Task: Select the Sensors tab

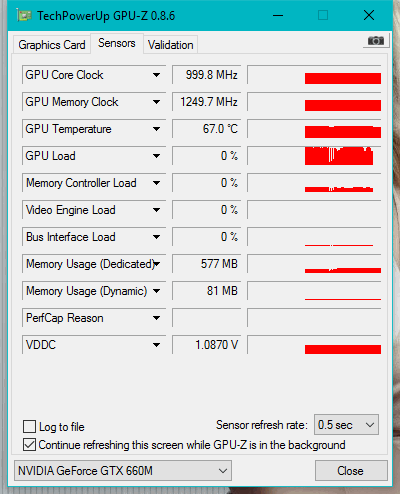Action: (117, 43)
